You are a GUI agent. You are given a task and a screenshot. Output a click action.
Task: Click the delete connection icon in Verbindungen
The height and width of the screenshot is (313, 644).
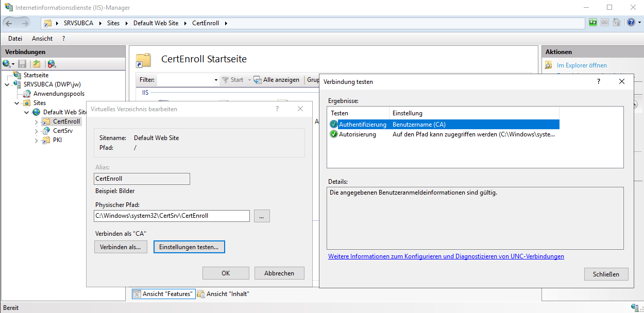(52, 64)
